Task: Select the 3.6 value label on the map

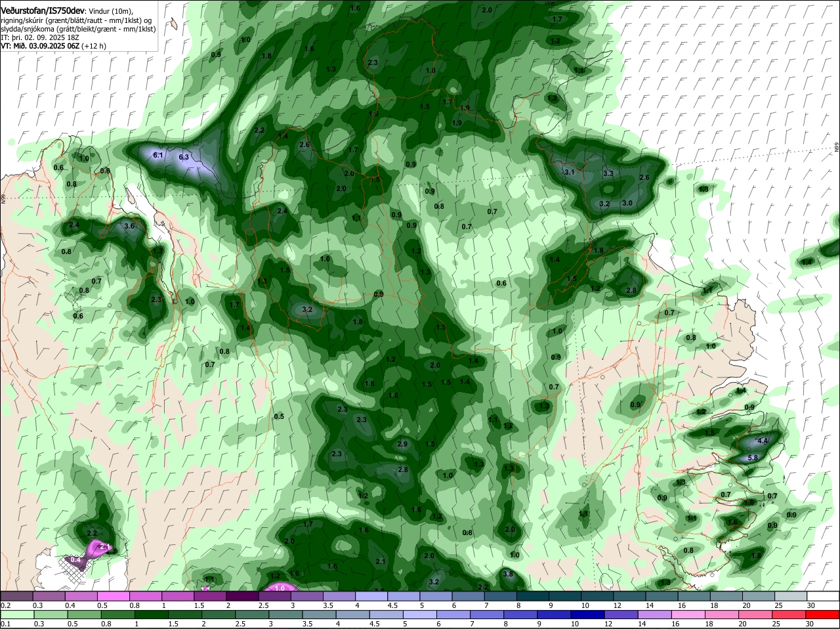Action: [x=129, y=226]
